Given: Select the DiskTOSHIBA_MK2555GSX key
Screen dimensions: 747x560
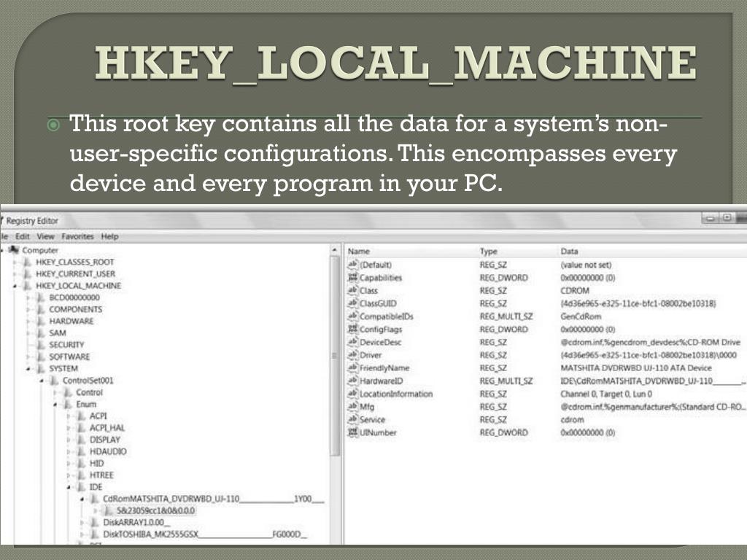Looking at the screenshot, I should point(205,534).
